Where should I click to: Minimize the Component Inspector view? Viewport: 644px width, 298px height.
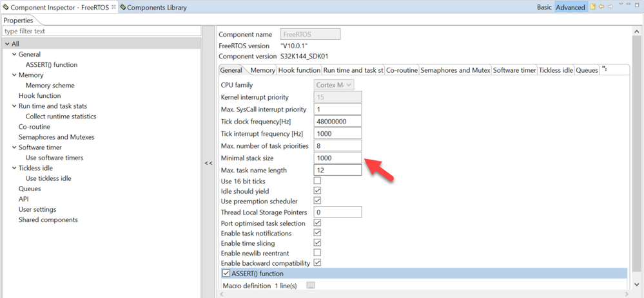coord(630,5)
